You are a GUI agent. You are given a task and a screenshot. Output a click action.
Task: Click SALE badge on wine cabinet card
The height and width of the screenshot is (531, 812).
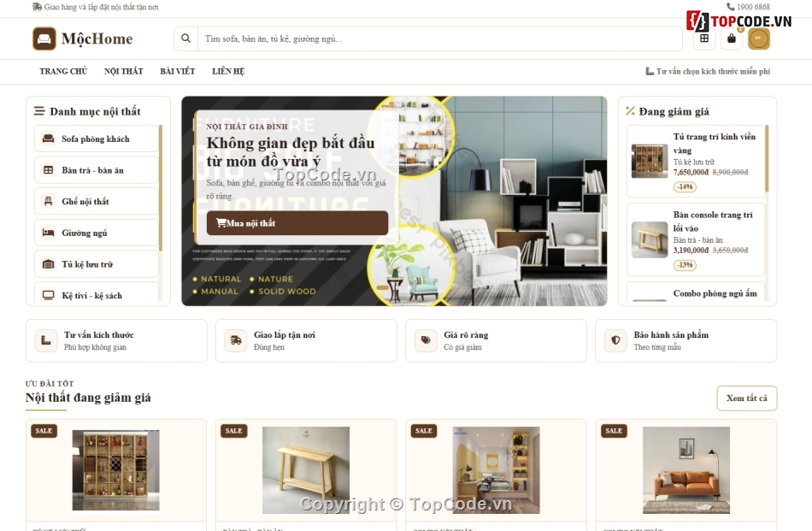tap(44, 430)
